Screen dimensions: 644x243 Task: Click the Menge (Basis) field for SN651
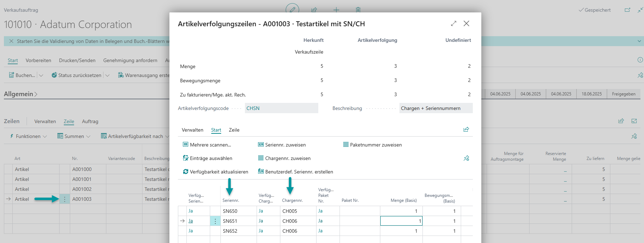401,221
